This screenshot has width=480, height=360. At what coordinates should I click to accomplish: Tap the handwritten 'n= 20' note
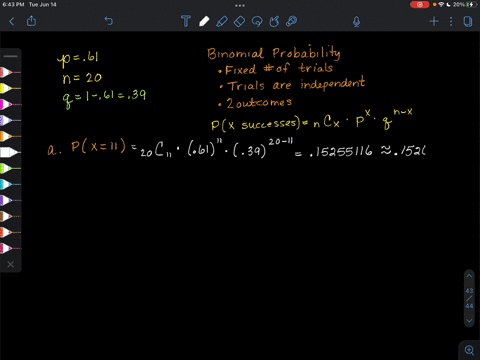click(82, 78)
